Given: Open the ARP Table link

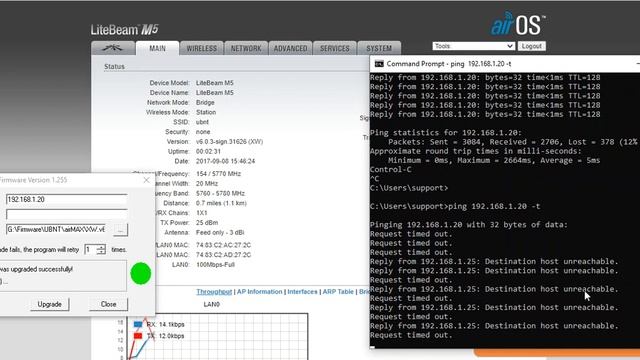Looking at the screenshot, I should coord(338,292).
